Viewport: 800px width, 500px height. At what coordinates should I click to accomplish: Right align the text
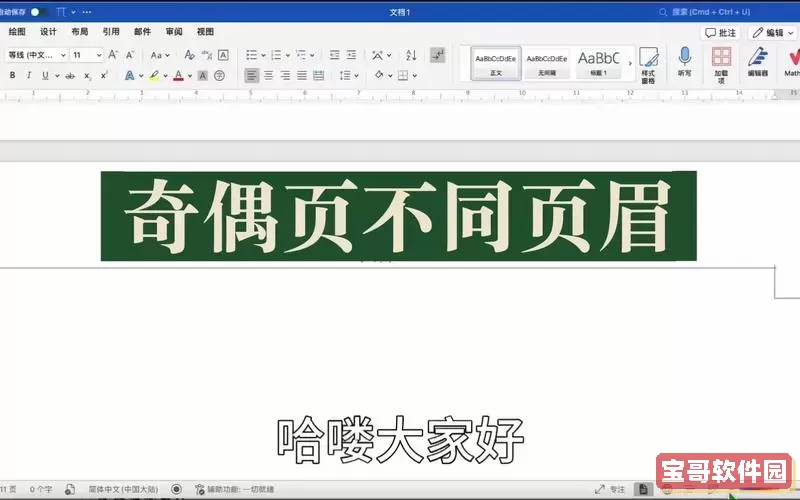point(285,76)
